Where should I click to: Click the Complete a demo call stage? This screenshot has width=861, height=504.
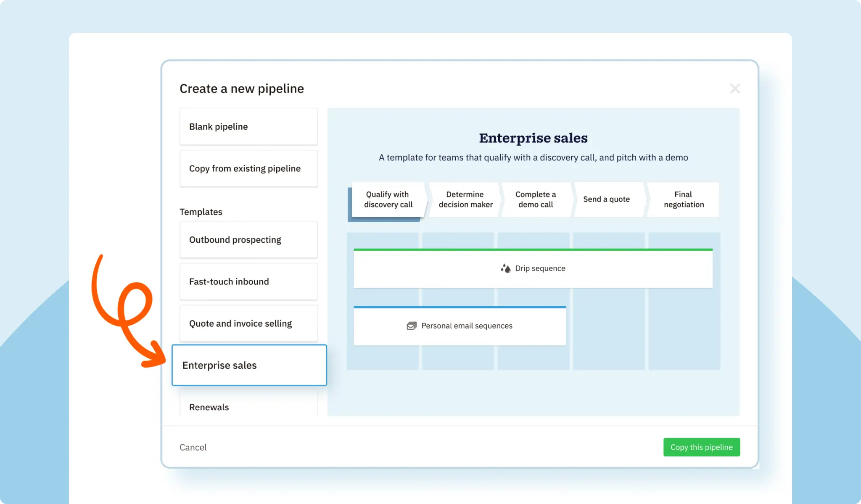[x=536, y=199]
